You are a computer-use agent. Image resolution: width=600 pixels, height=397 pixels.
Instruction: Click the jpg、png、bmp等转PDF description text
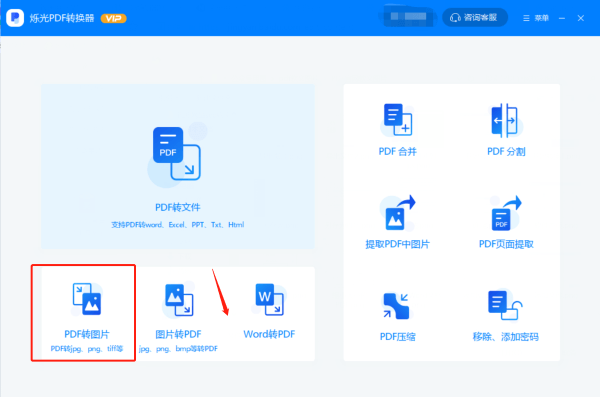pos(178,349)
